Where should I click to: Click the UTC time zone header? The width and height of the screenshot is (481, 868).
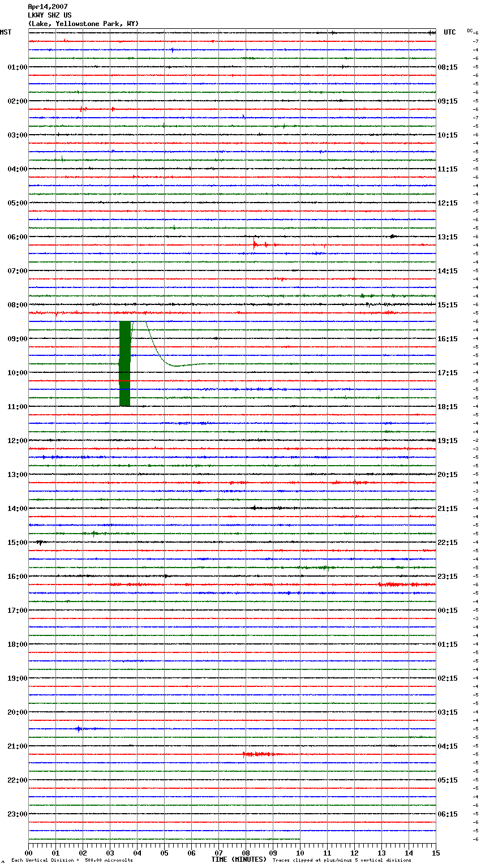449,32
